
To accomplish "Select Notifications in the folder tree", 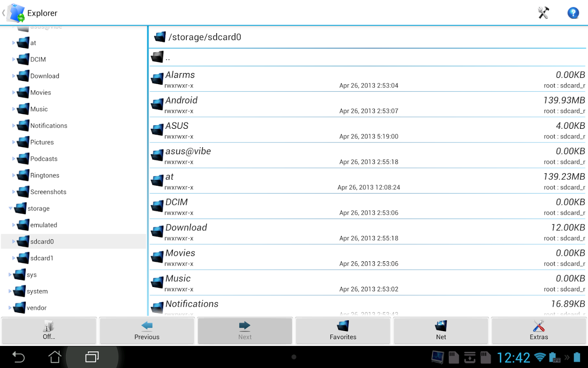I will 49,126.
